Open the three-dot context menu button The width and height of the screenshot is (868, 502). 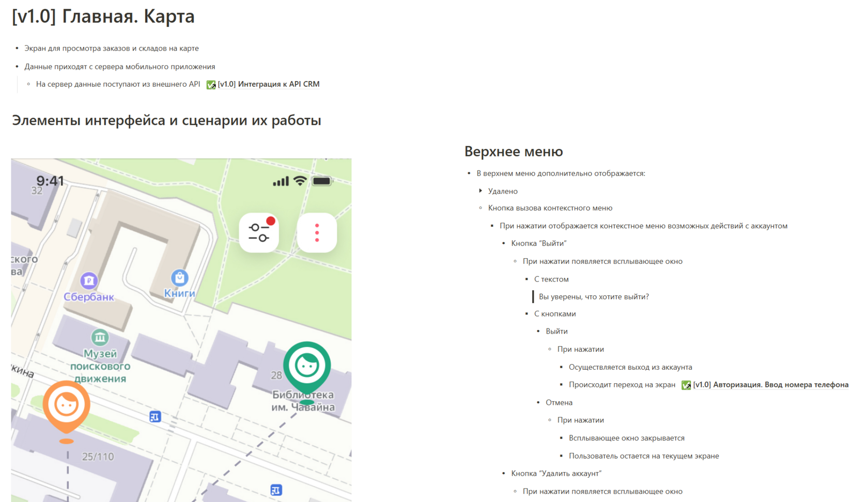[317, 233]
